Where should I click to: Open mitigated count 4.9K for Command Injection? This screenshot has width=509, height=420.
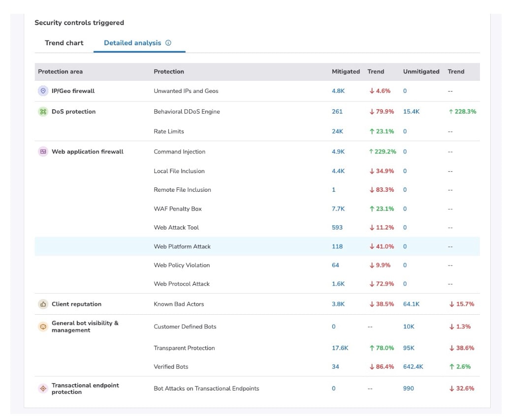click(338, 151)
